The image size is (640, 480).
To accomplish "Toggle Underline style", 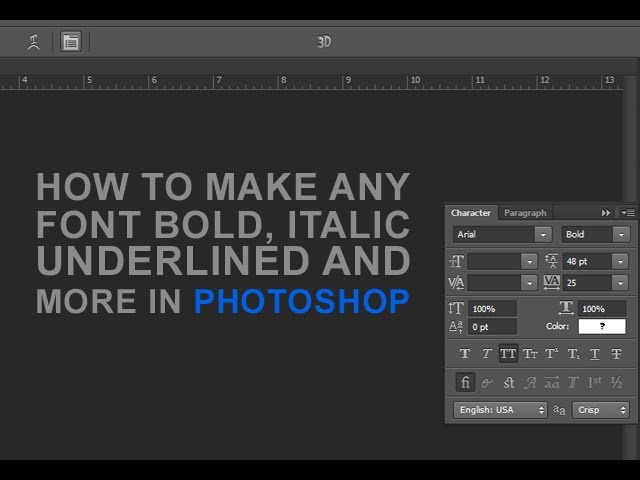I will [595, 353].
